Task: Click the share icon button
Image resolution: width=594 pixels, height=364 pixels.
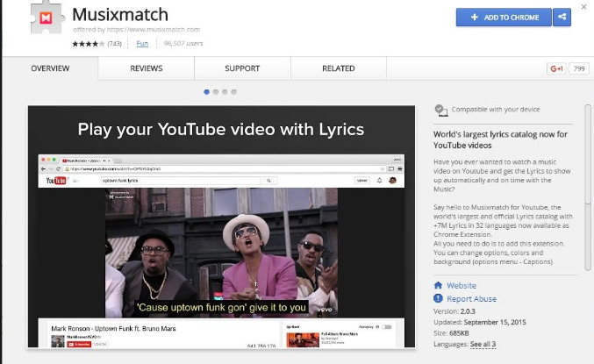Action: (562, 17)
